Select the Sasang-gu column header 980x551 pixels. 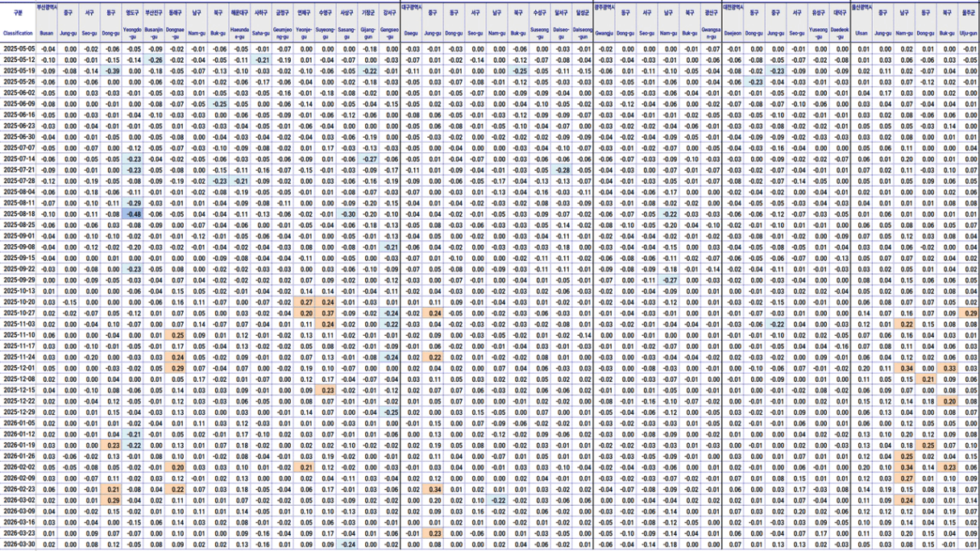(x=347, y=33)
